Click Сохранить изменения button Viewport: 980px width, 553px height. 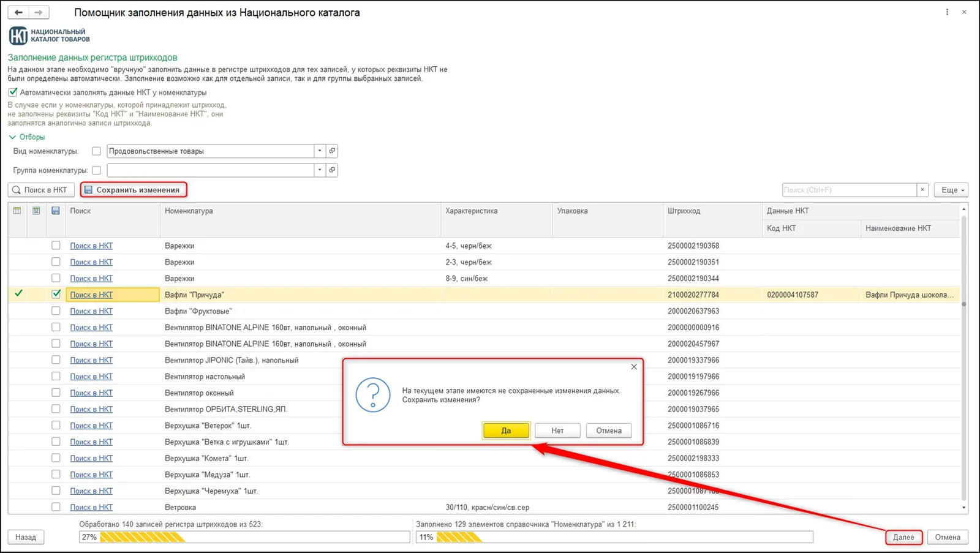[x=134, y=190]
